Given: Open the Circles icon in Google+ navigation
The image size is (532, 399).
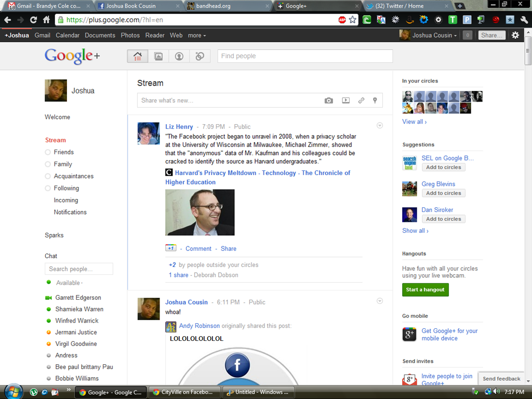Looking at the screenshot, I should coord(200,56).
